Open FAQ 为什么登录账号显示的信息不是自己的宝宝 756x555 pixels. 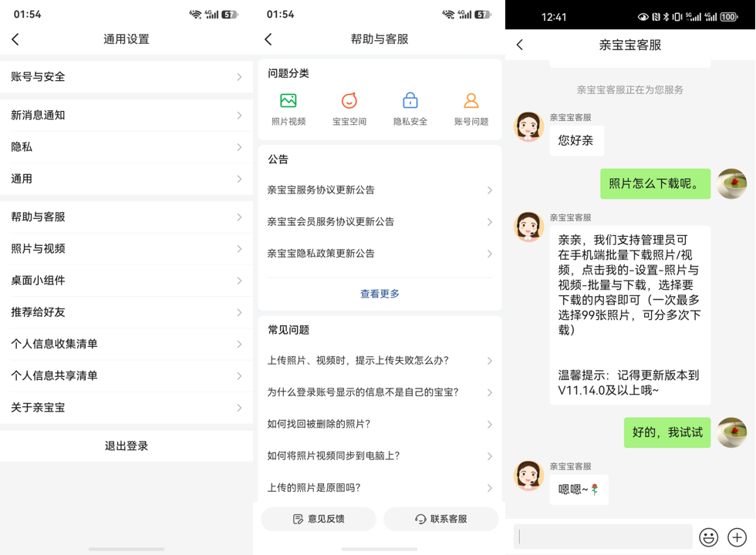[380, 392]
